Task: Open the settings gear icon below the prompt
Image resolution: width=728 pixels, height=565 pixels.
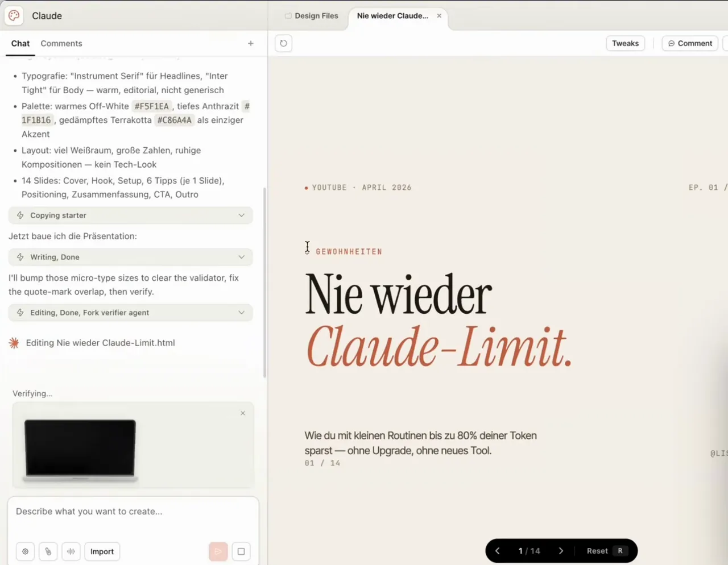Action: pyautogui.click(x=25, y=551)
